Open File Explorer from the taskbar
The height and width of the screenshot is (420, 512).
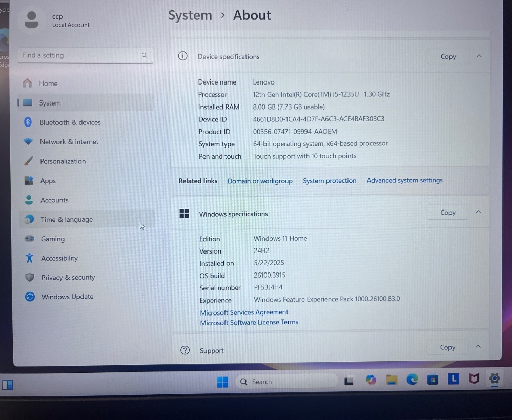point(392,380)
